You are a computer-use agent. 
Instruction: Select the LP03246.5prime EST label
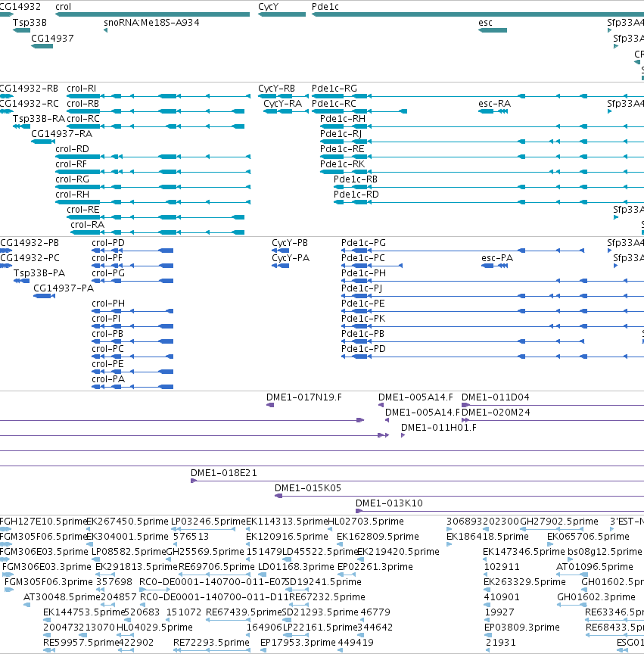208,522
